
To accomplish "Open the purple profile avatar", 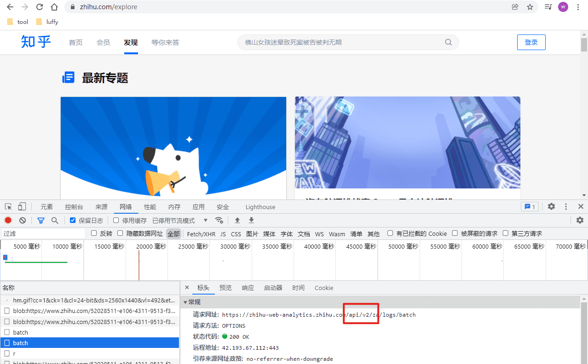I will tap(563, 7).
